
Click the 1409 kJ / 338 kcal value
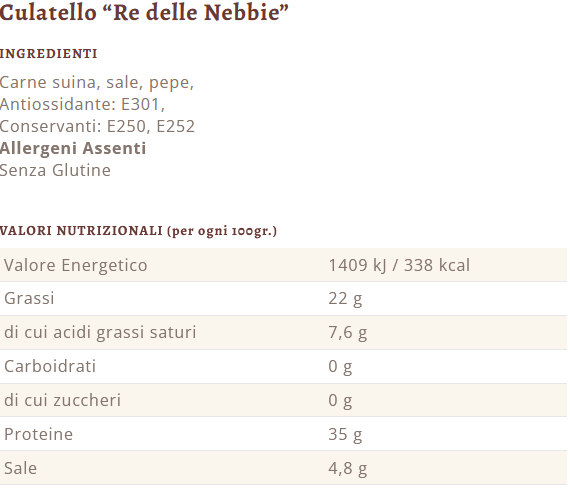(399, 265)
